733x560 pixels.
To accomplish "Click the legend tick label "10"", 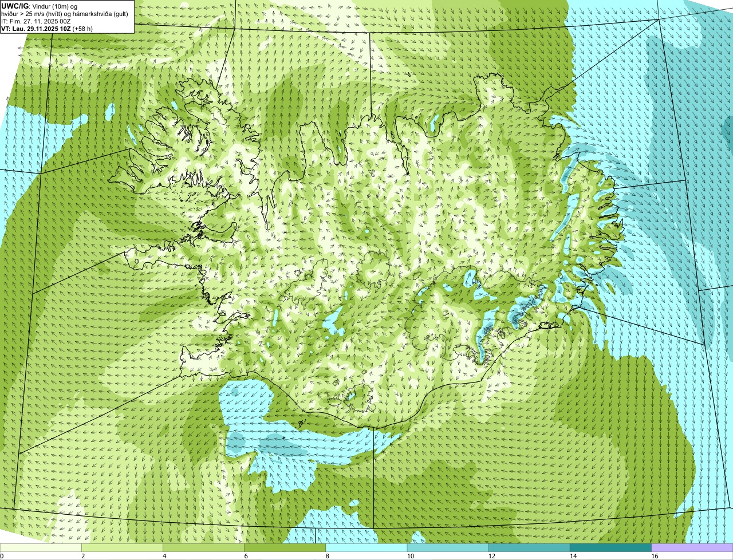I will pyautogui.click(x=411, y=556).
